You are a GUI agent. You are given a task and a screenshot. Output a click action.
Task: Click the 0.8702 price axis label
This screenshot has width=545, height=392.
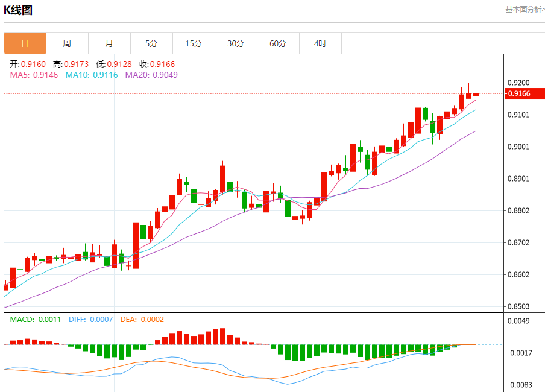[518, 243]
